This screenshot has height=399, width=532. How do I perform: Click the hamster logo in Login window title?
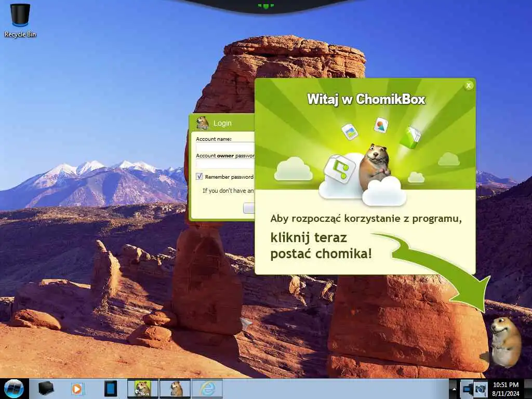coord(203,123)
